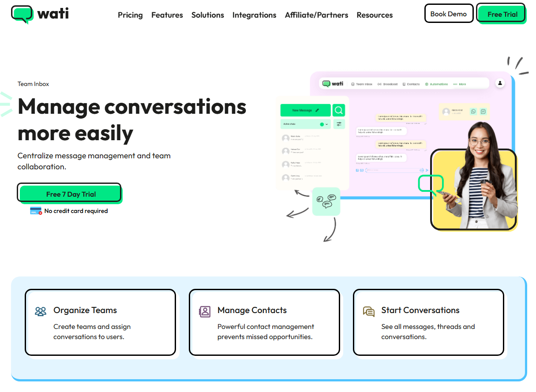Click the Book Demo button

[448, 14]
